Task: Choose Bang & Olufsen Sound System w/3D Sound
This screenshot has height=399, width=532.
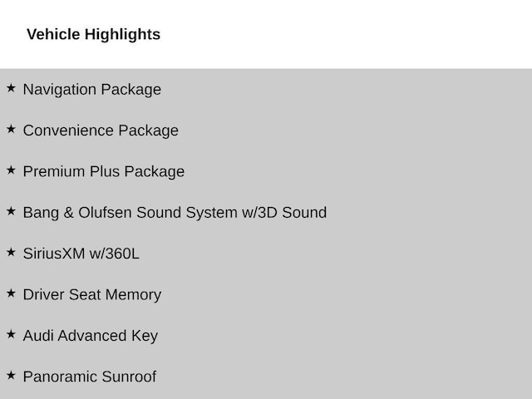Action: click(x=175, y=213)
